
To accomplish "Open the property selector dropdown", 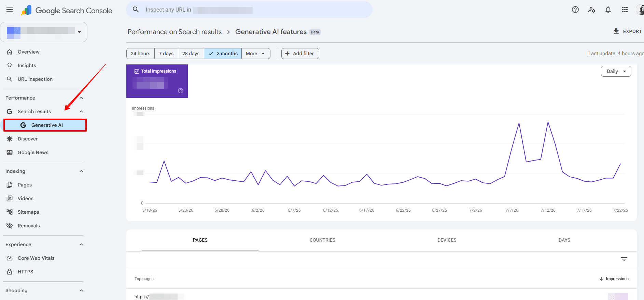I will click(44, 32).
